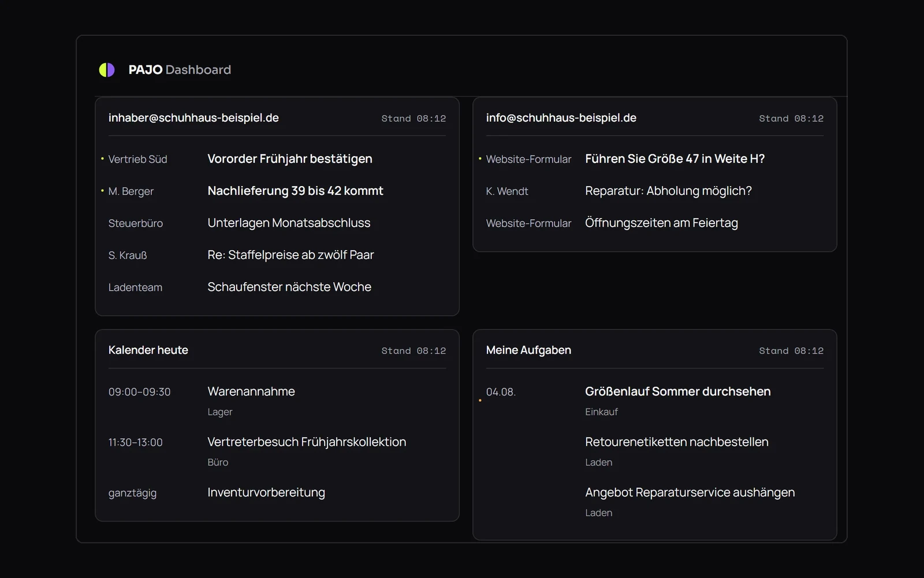Open mail 'Reparatur: Abholung möglich?'

click(668, 191)
